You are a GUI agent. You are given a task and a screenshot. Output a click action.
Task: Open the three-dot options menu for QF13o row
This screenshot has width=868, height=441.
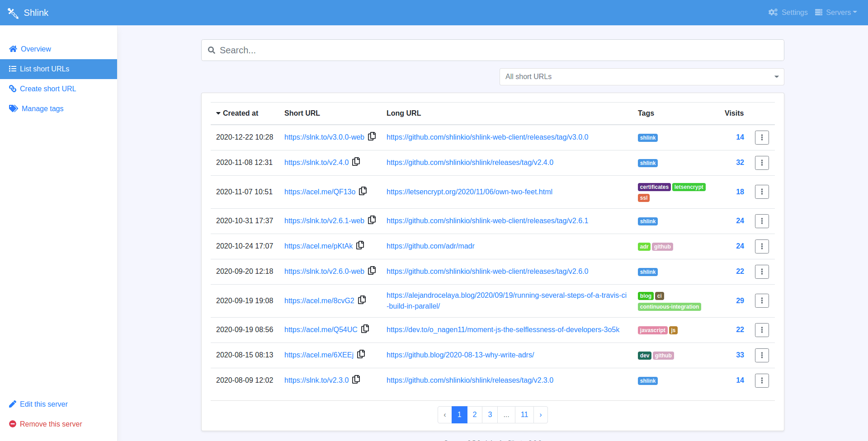click(x=762, y=192)
